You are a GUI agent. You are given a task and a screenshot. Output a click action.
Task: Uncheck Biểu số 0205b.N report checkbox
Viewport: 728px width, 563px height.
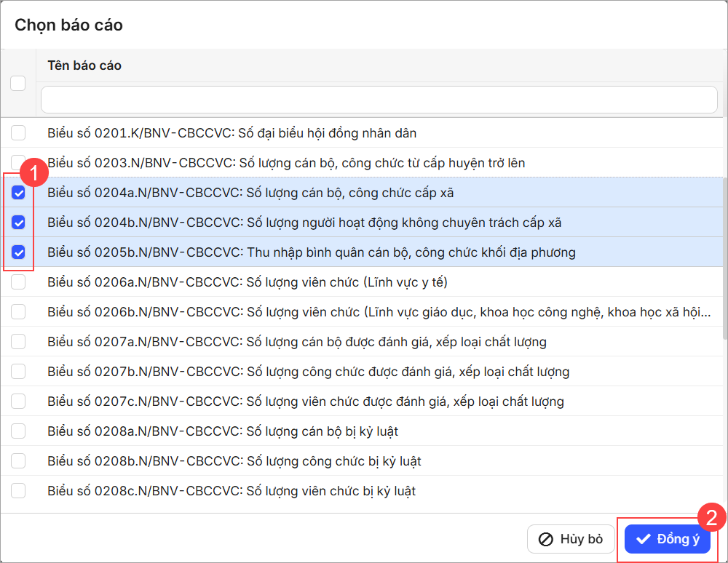coord(18,252)
